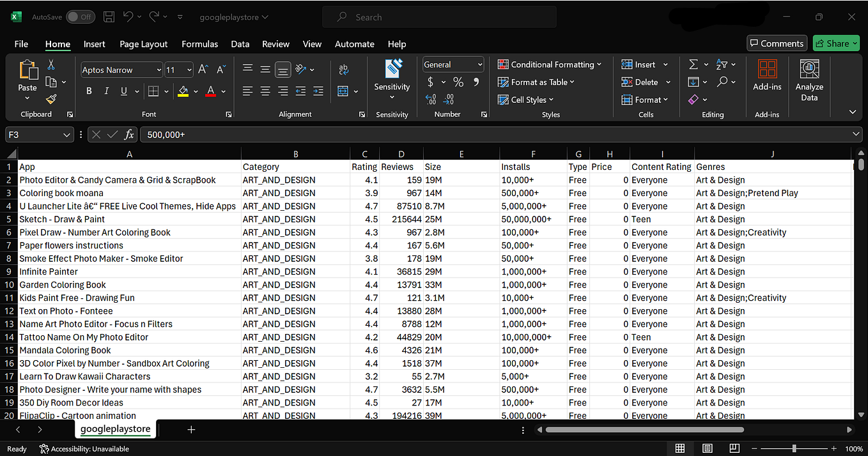The height and width of the screenshot is (456, 868).
Task: Apply bold formatting from the Font group
Action: point(89,91)
